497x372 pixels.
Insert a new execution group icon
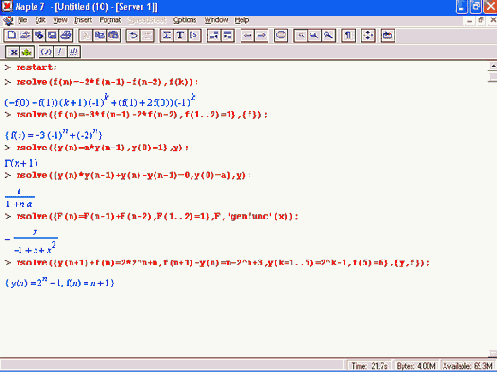(x=194, y=35)
